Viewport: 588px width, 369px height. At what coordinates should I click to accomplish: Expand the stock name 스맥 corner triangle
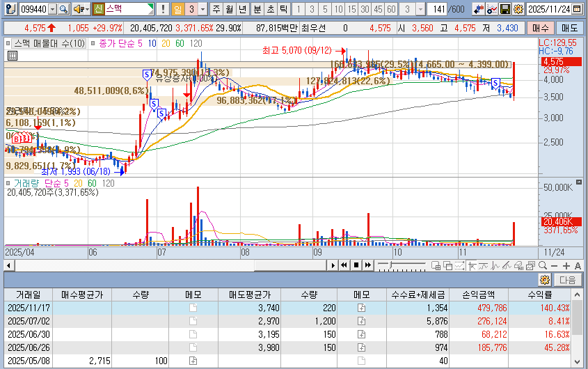point(151,6)
